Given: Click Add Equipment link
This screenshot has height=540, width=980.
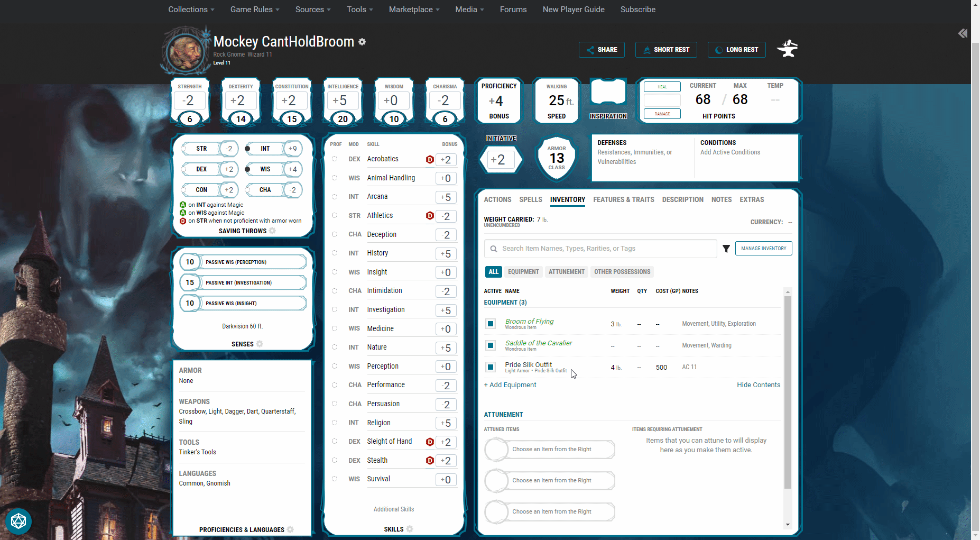Looking at the screenshot, I should (x=510, y=385).
